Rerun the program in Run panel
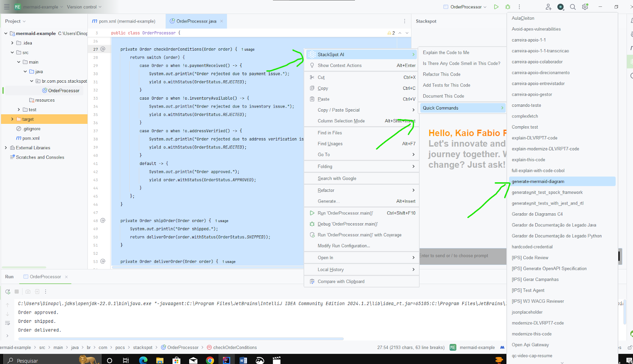Screen dimensions: 633x364 (8, 292)
